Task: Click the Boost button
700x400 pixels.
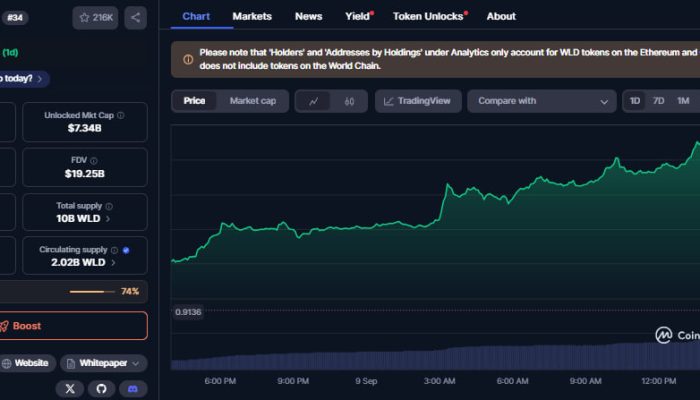Action: [x=74, y=326]
